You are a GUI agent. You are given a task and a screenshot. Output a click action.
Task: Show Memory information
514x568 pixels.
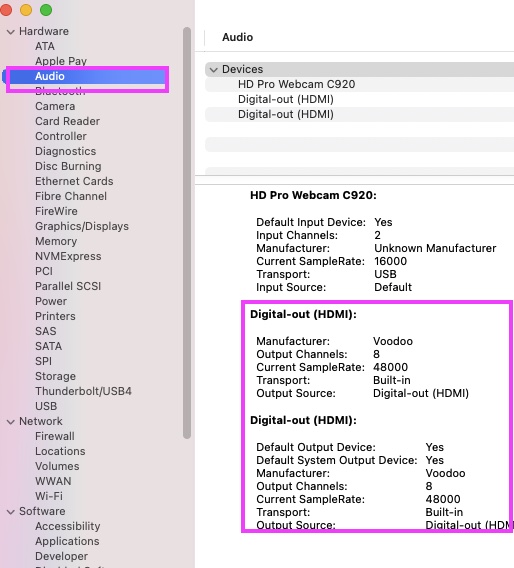click(56, 241)
